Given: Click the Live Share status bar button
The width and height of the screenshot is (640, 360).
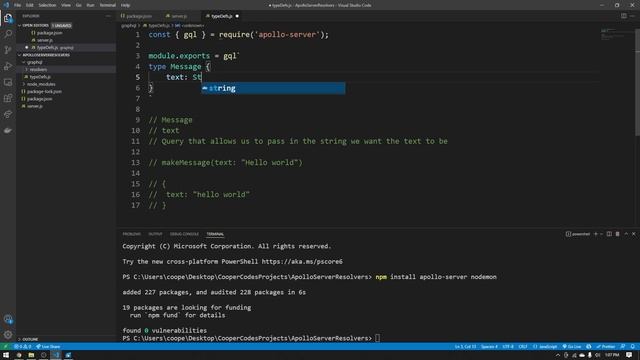Looking at the screenshot, I should pyautogui.click(x=48, y=347).
